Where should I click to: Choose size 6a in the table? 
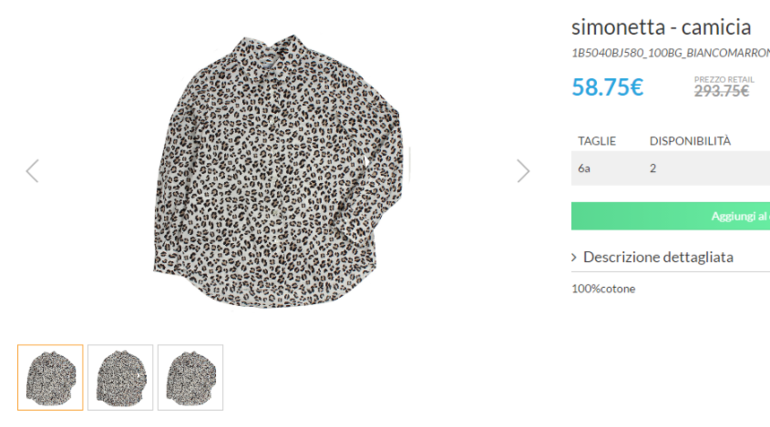point(584,168)
